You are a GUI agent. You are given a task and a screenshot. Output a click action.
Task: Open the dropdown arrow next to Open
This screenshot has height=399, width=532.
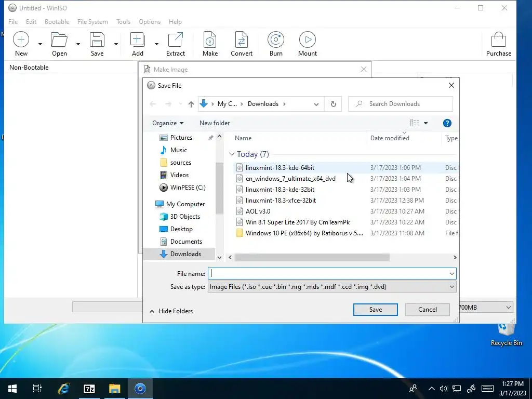coord(78,44)
